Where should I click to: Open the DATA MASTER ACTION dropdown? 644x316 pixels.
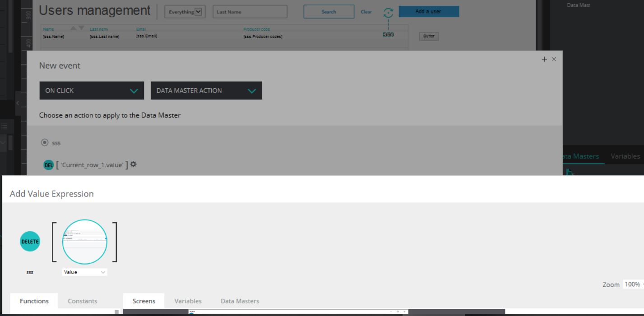click(206, 91)
